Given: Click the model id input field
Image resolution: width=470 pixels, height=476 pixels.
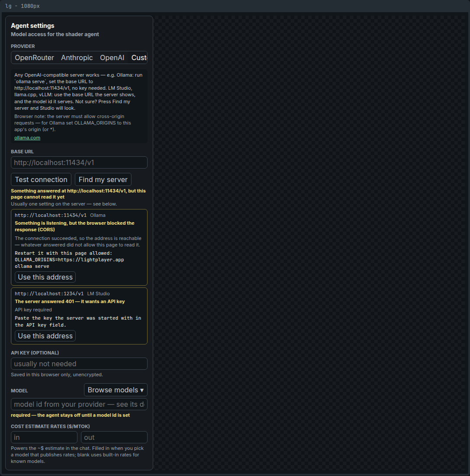Looking at the screenshot, I should [79, 404].
